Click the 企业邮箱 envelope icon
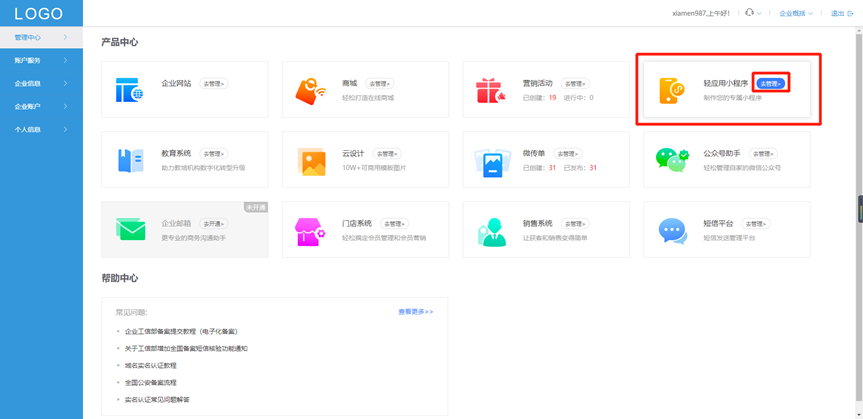Image resolution: width=863 pixels, height=419 pixels. pos(130,228)
